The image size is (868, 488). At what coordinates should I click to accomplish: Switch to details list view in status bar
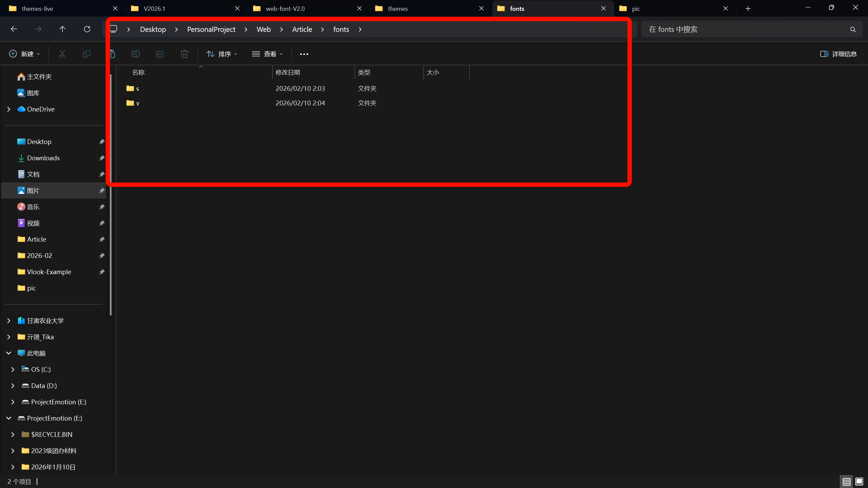point(846,481)
